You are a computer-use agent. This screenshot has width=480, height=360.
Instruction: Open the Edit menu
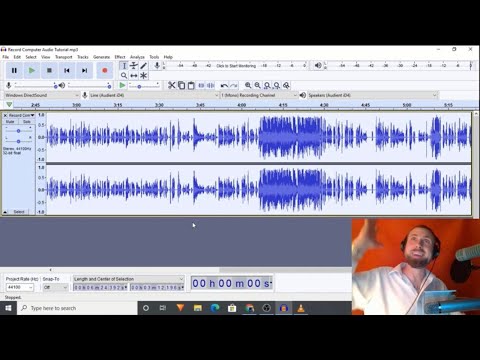click(17, 57)
